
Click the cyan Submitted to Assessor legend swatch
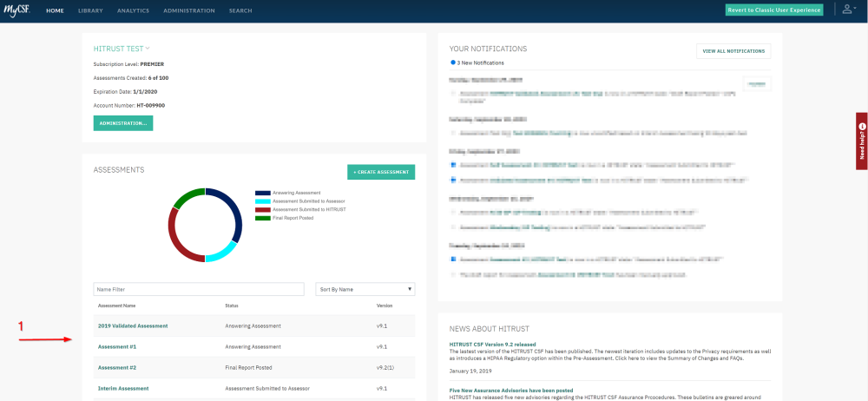pos(262,201)
